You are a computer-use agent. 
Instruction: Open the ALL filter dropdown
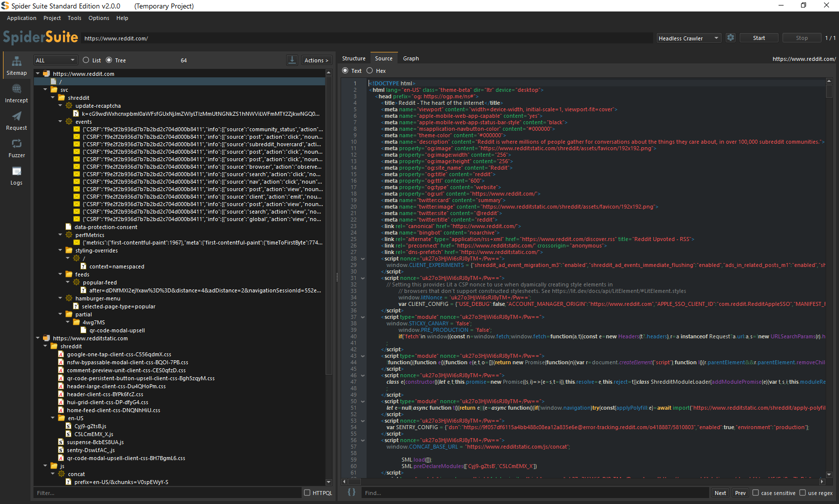tap(55, 60)
